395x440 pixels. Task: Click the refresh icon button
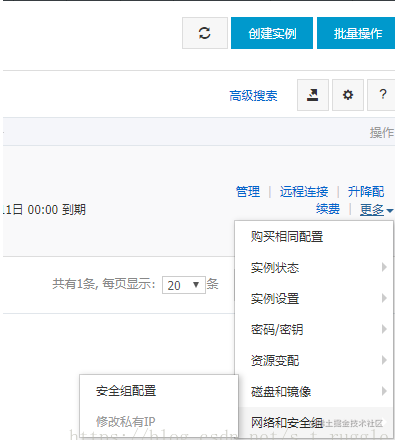coord(205,33)
